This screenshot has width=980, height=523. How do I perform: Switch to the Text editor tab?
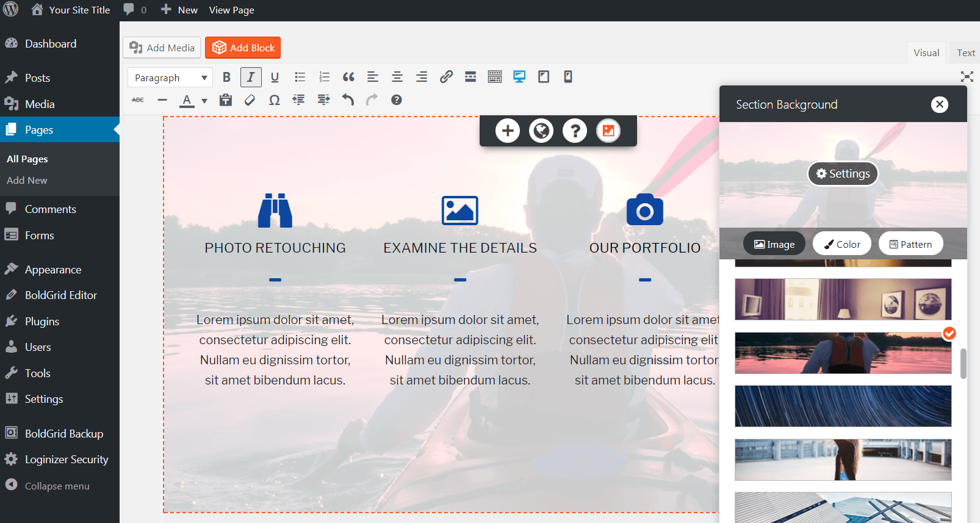coord(965,53)
